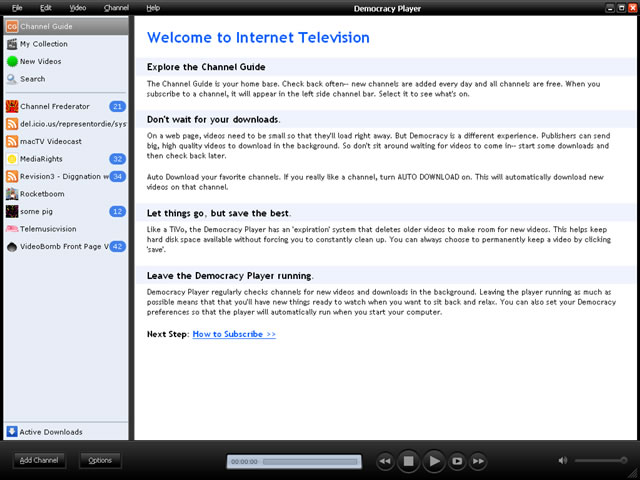Click the VideoBomb Front Page icon

coord(12,247)
